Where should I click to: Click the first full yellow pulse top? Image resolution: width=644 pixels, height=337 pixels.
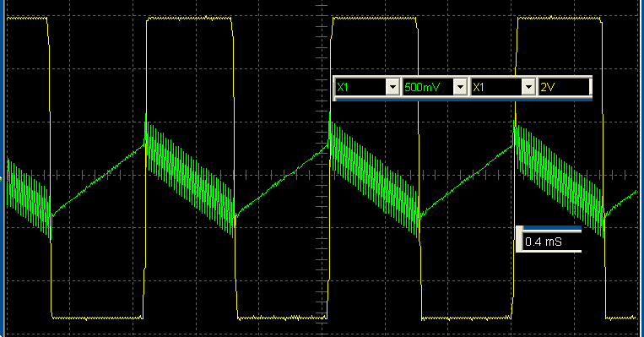(x=189, y=18)
